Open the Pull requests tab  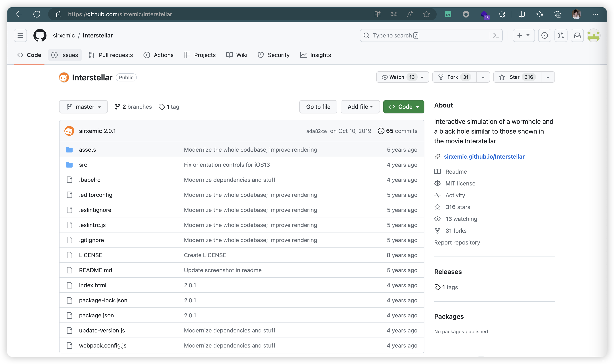click(111, 55)
